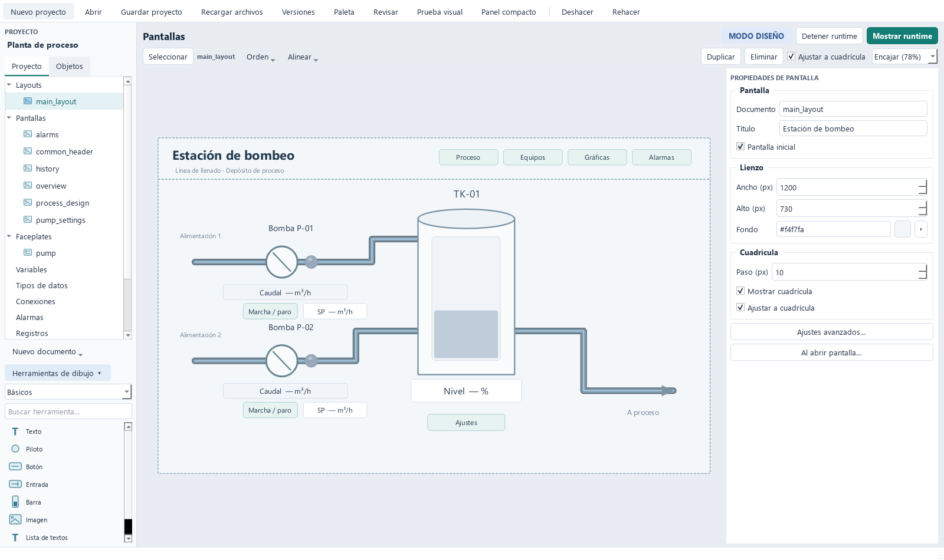Click the Ancho (px) stepper arrows
The width and height of the screenshot is (944, 560).
click(x=923, y=187)
